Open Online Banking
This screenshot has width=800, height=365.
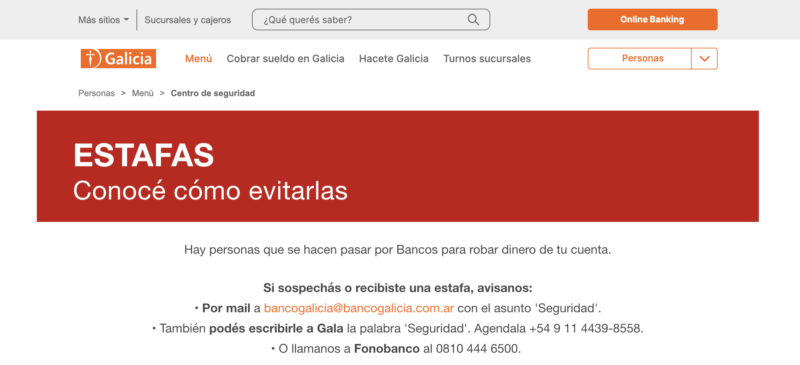pos(653,19)
